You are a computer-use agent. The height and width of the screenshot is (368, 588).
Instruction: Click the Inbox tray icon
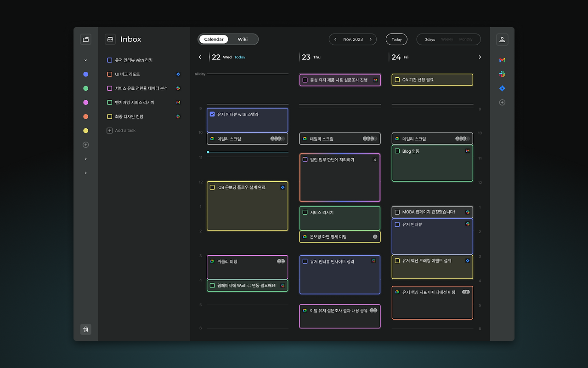point(110,40)
